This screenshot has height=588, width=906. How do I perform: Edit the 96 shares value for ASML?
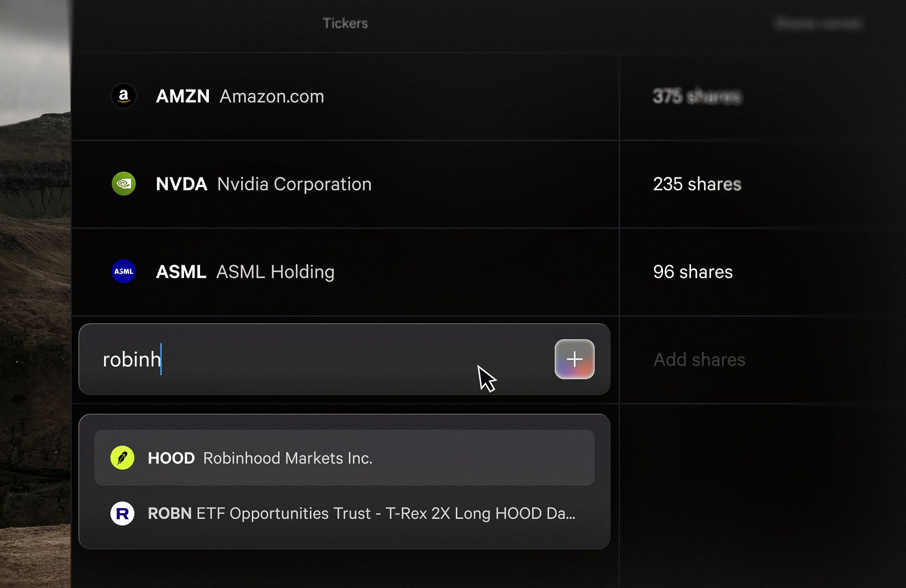(693, 272)
